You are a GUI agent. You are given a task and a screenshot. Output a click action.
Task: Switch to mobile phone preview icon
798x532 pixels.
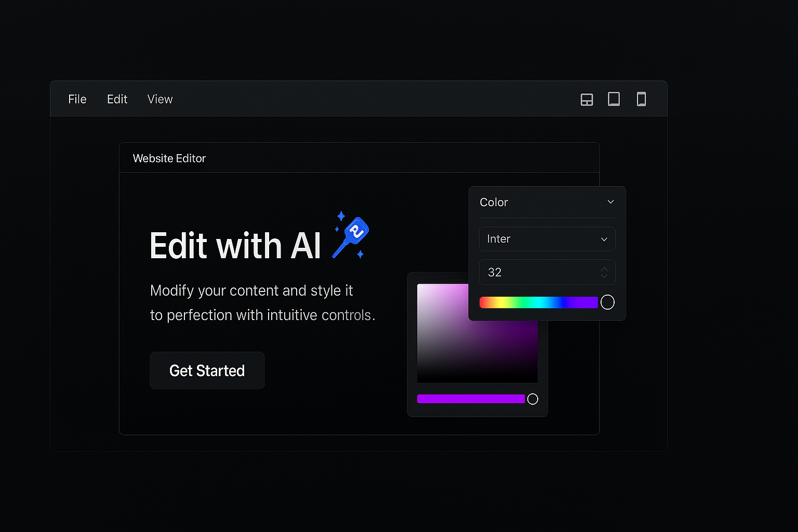641,99
